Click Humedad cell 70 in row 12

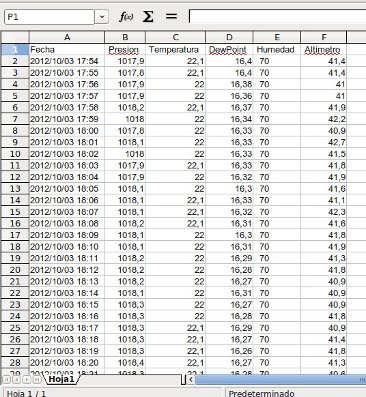coord(277,177)
